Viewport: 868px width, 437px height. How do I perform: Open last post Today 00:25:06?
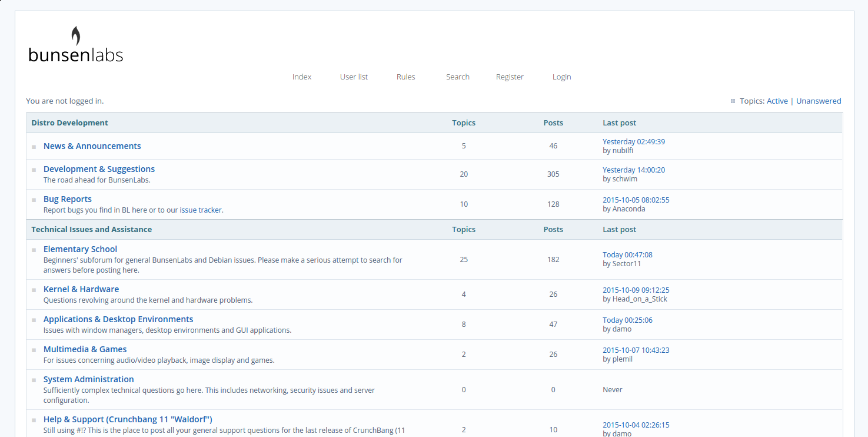[627, 320]
